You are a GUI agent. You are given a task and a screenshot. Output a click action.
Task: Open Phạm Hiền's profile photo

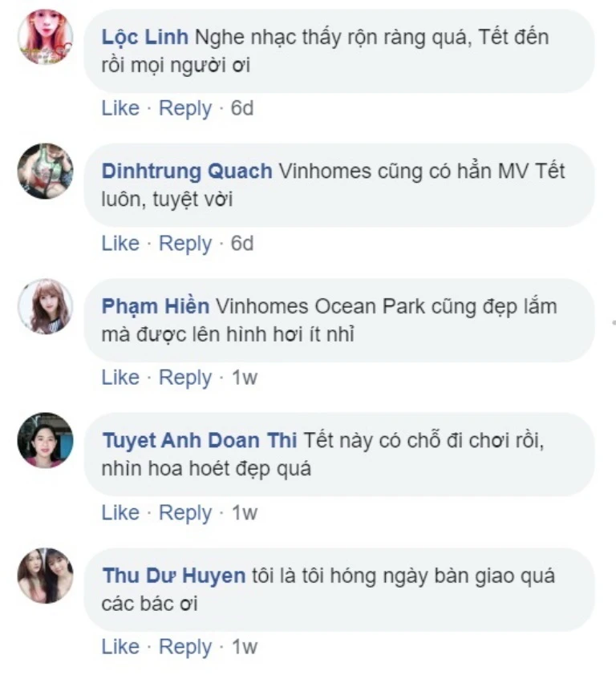(45, 306)
